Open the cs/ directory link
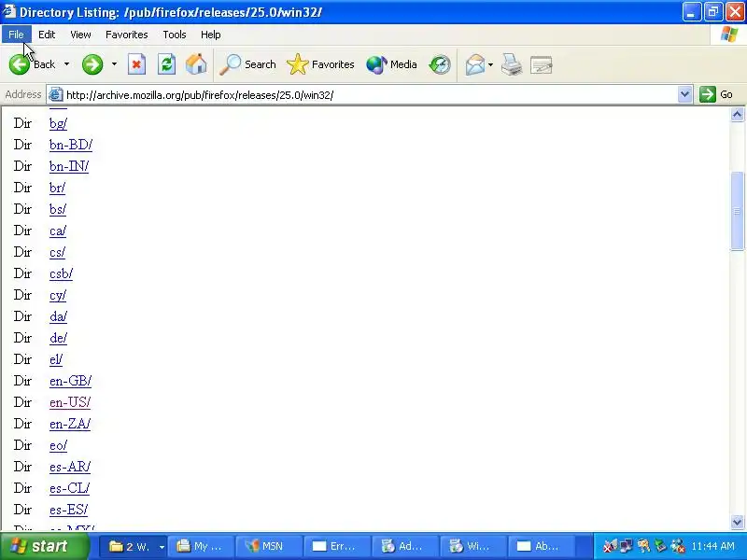Screen dimensions: 747x560 pos(57,252)
